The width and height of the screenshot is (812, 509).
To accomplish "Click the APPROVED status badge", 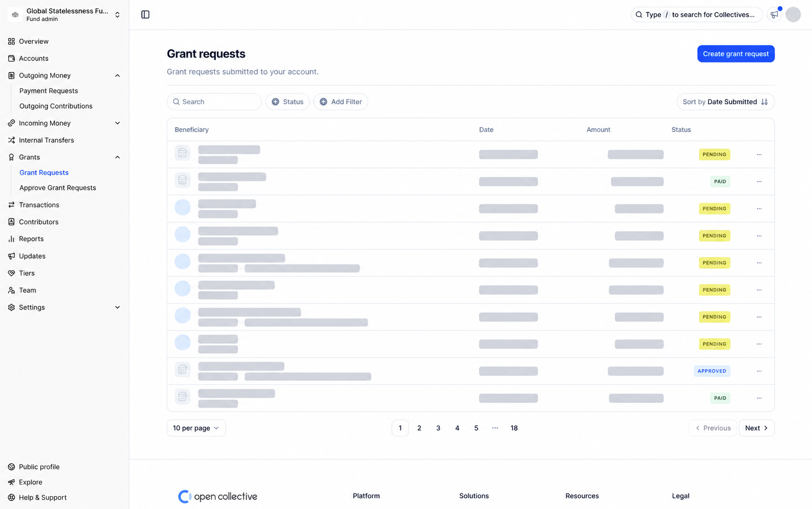I will 711,371.
